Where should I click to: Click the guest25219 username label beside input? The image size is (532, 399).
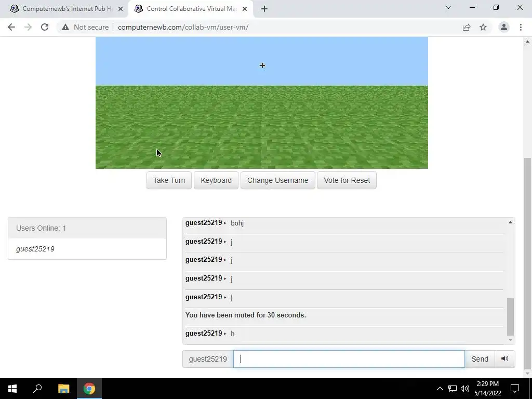208,359
